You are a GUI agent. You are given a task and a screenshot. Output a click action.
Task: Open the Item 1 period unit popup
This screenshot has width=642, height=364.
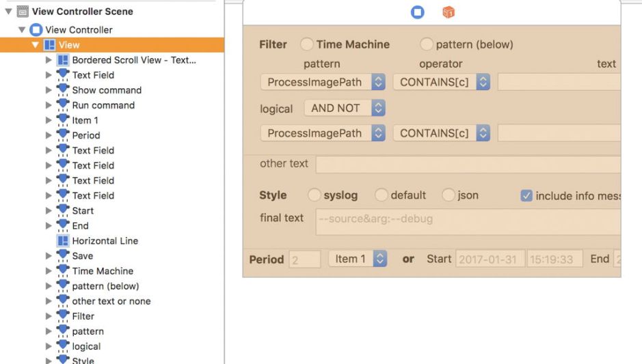[x=358, y=259]
